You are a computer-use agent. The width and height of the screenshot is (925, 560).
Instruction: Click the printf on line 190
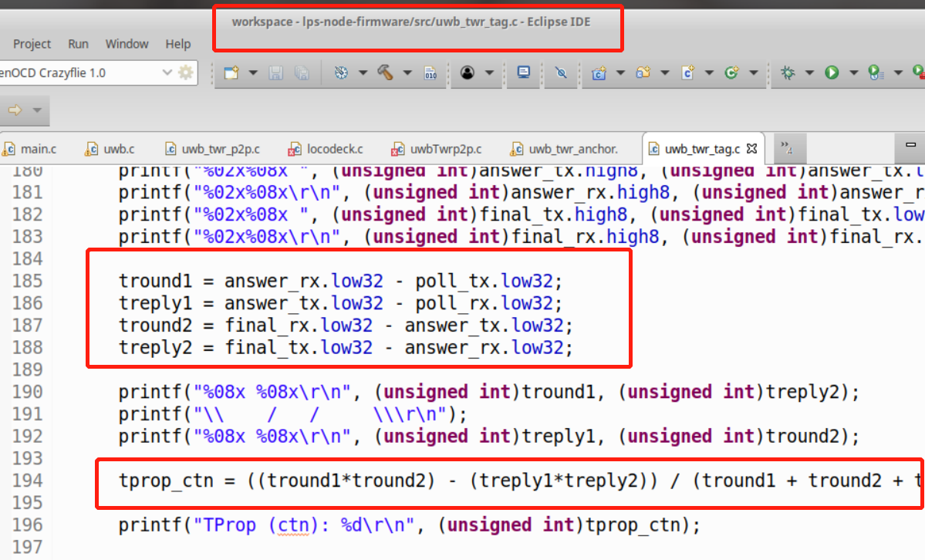point(489,392)
